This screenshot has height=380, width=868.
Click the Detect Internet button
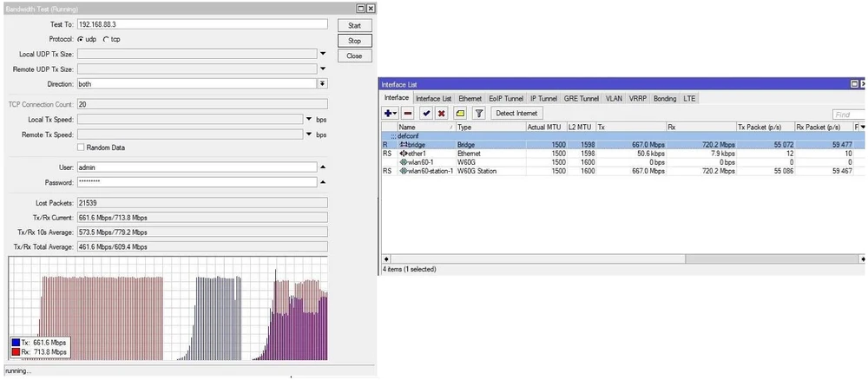point(516,113)
